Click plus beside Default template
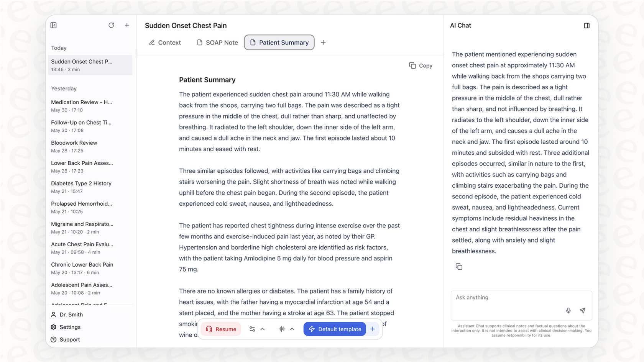The image size is (644, 362). (373, 329)
